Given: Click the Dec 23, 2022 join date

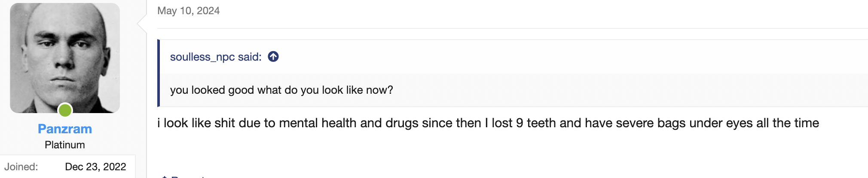Looking at the screenshot, I should pyautogui.click(x=95, y=167).
